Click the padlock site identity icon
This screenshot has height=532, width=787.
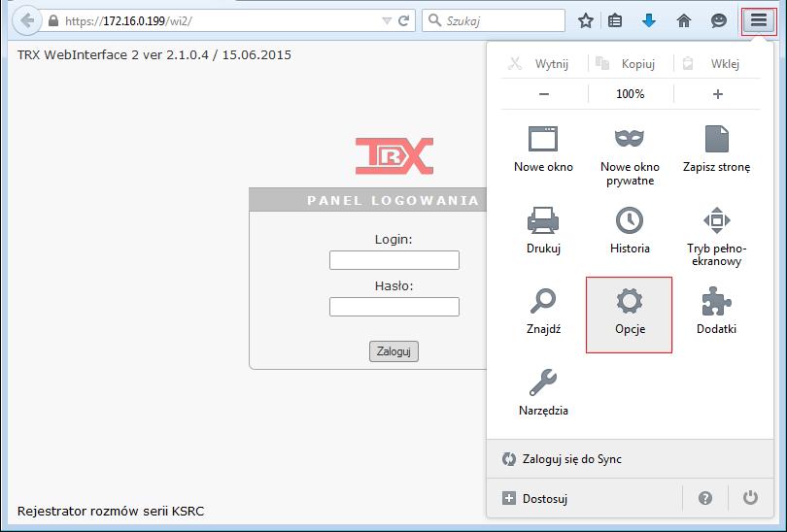[x=53, y=21]
